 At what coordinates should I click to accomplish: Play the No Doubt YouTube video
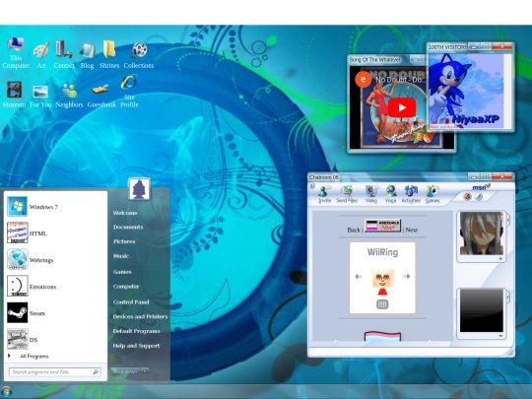pos(402,107)
